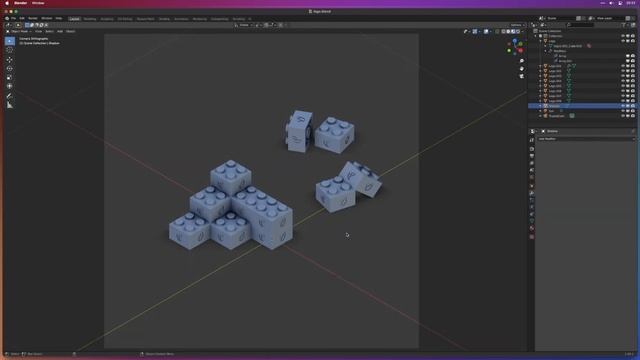Toggle X-ray mode in viewport header
Screen dimensions: 640x360
pyautogui.click(x=497, y=31)
